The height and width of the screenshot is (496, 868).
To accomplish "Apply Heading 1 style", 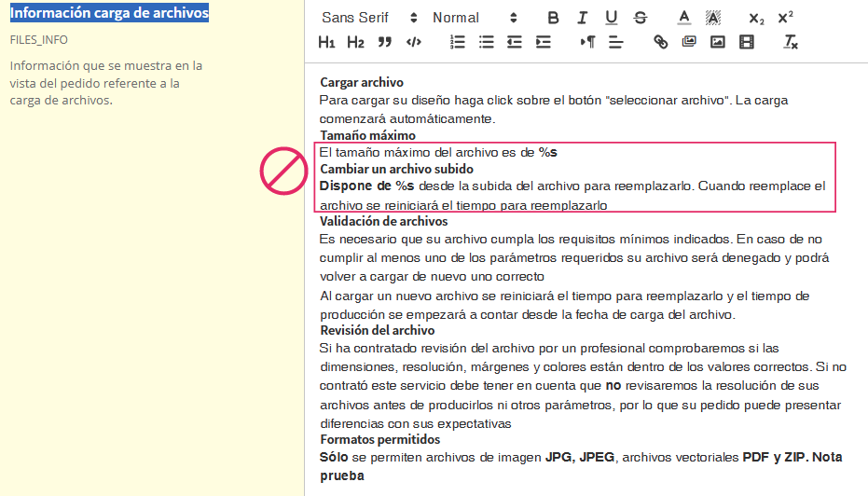I will tap(326, 42).
